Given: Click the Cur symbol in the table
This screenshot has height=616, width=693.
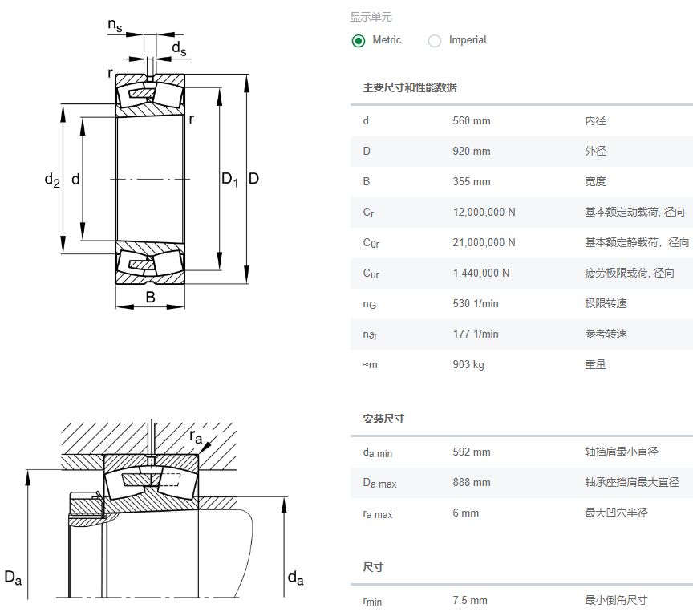Looking at the screenshot, I should click(371, 274).
